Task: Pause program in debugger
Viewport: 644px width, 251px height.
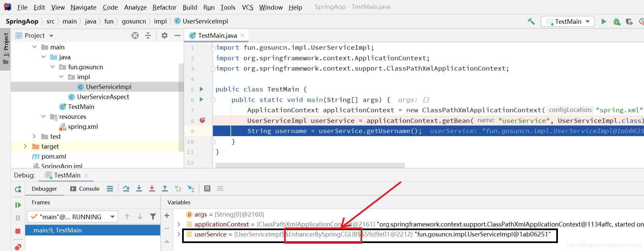Action: 18,218
